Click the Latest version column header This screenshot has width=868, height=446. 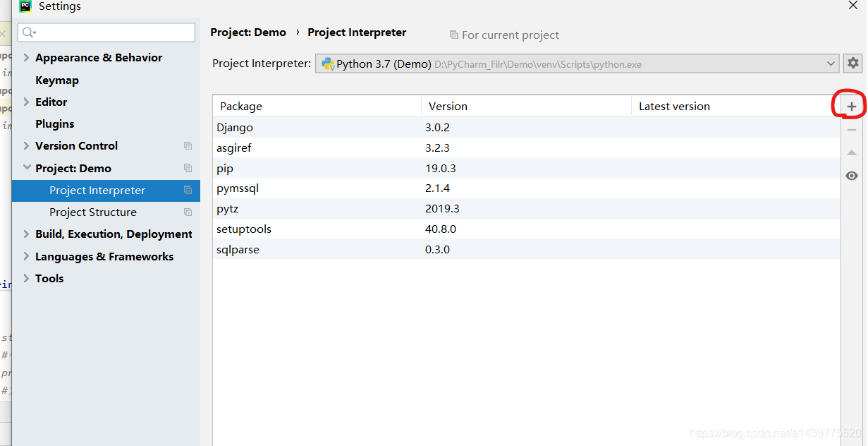(x=735, y=107)
